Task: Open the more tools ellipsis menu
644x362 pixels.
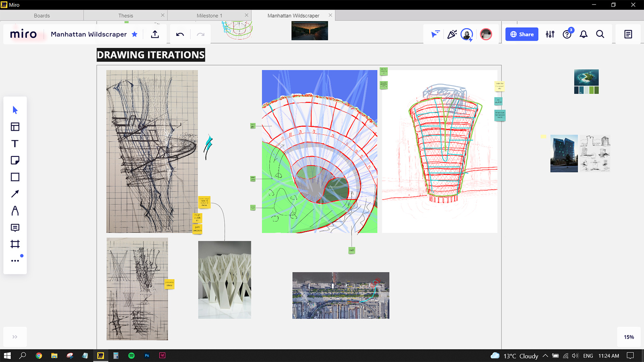Action: click(15, 260)
